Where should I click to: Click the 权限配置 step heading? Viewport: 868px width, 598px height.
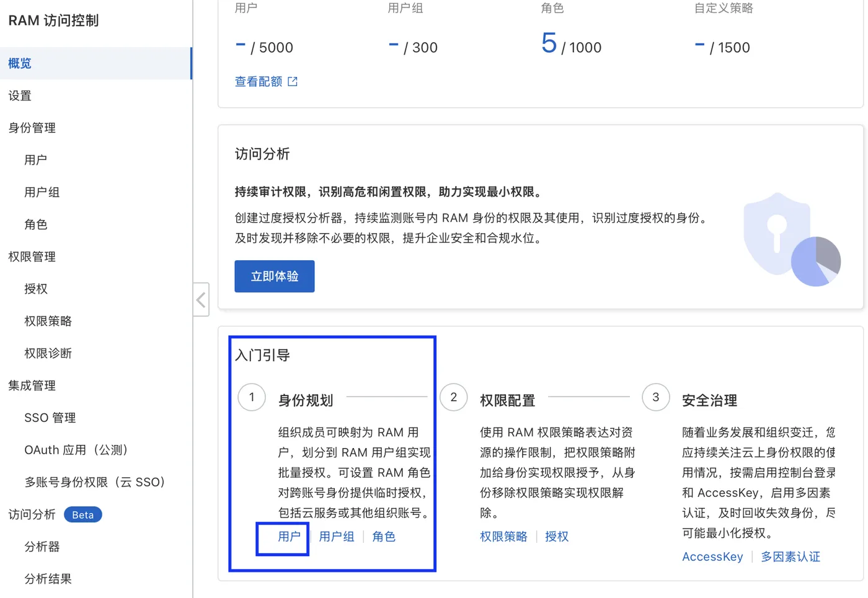[508, 400]
